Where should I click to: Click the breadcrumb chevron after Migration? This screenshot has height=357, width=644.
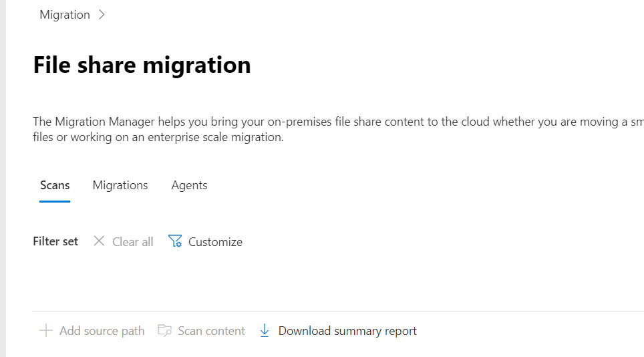(x=102, y=15)
